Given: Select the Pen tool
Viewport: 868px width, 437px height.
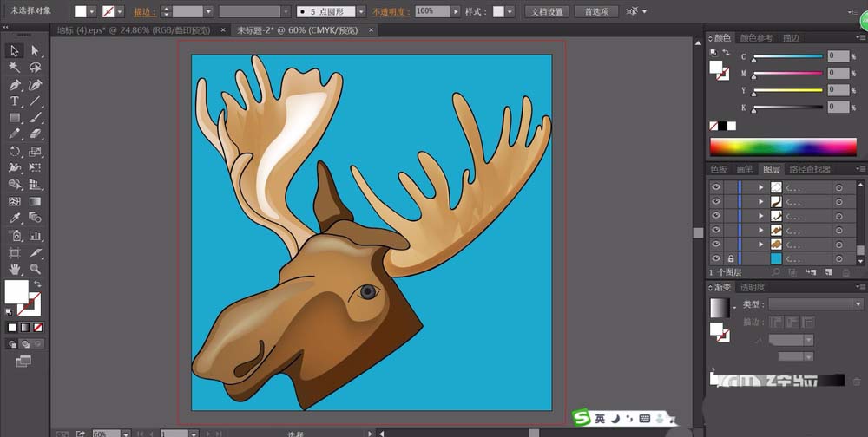Looking at the screenshot, I should pyautogui.click(x=15, y=85).
